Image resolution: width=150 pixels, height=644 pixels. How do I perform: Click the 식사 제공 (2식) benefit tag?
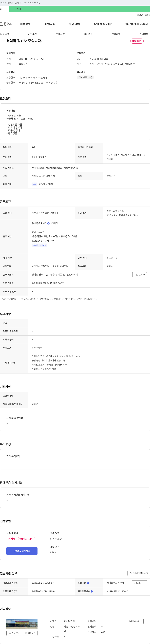tap(85, 78)
